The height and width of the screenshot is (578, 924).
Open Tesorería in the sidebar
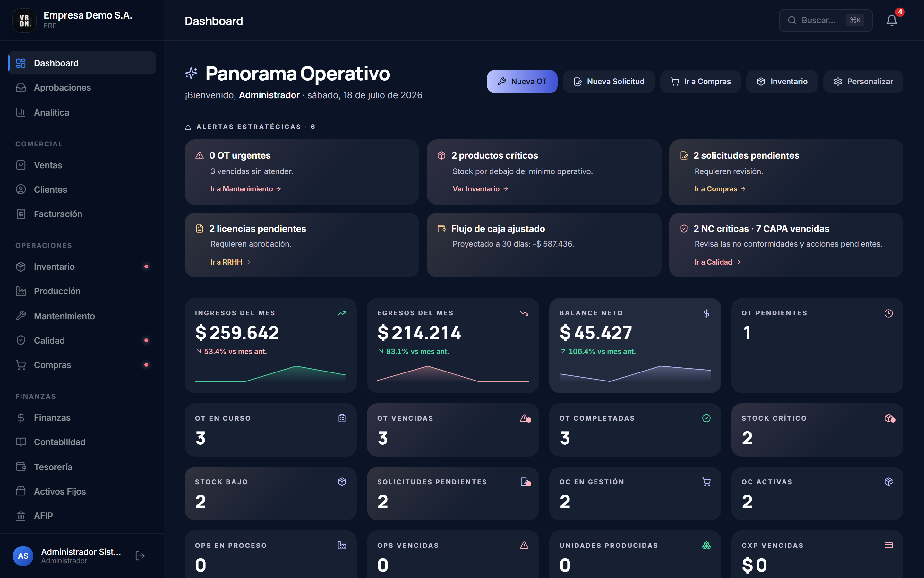click(x=82, y=467)
